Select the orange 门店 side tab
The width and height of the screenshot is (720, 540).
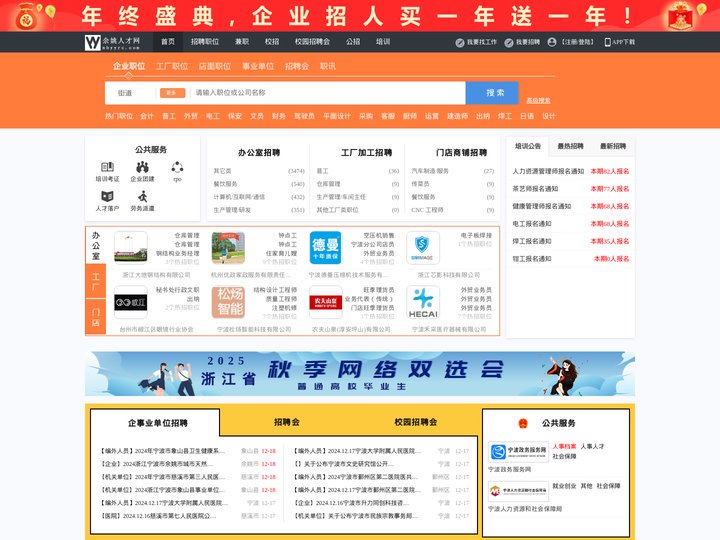(x=96, y=317)
